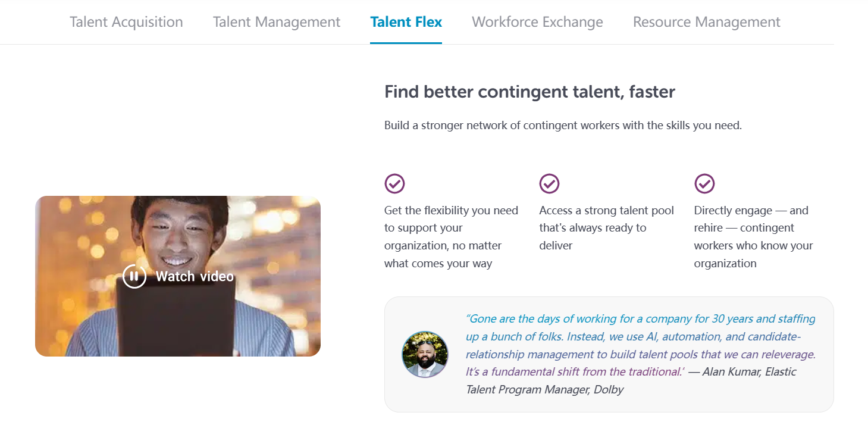868x425 pixels.
Task: Click the "Watch video" label
Action: pyautogui.click(x=195, y=276)
